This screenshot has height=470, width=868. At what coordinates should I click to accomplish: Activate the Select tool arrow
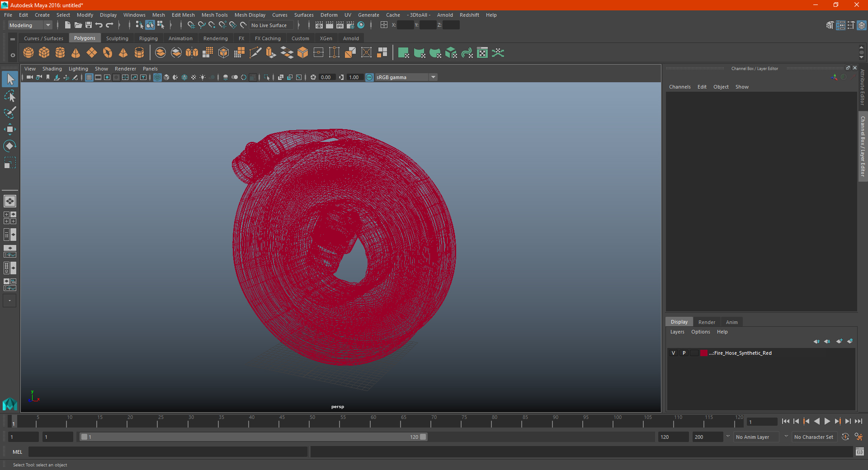click(10, 79)
